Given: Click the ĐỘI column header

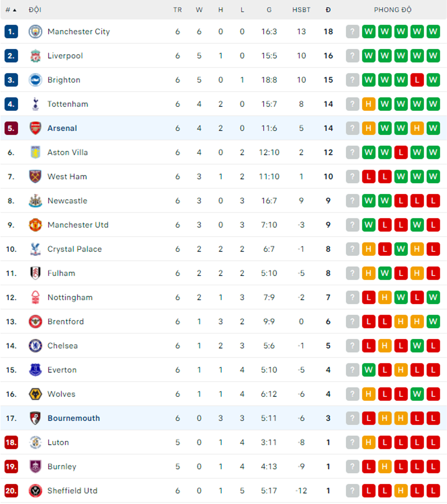Looking at the screenshot, I should point(35,10).
